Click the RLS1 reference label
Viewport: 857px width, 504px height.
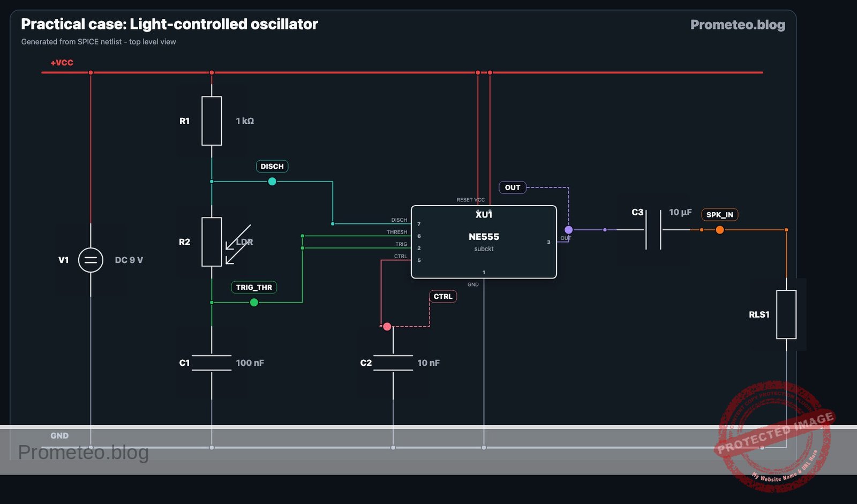[x=759, y=315]
